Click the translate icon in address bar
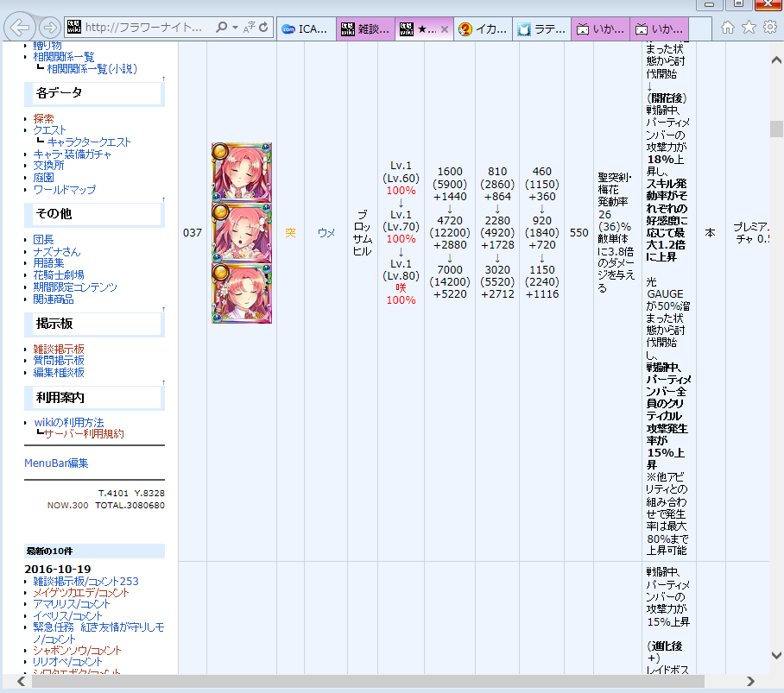 [x=249, y=27]
